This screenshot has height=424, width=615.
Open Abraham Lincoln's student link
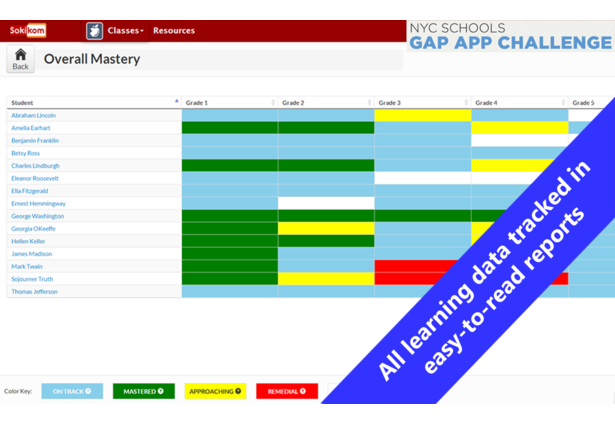(33, 115)
